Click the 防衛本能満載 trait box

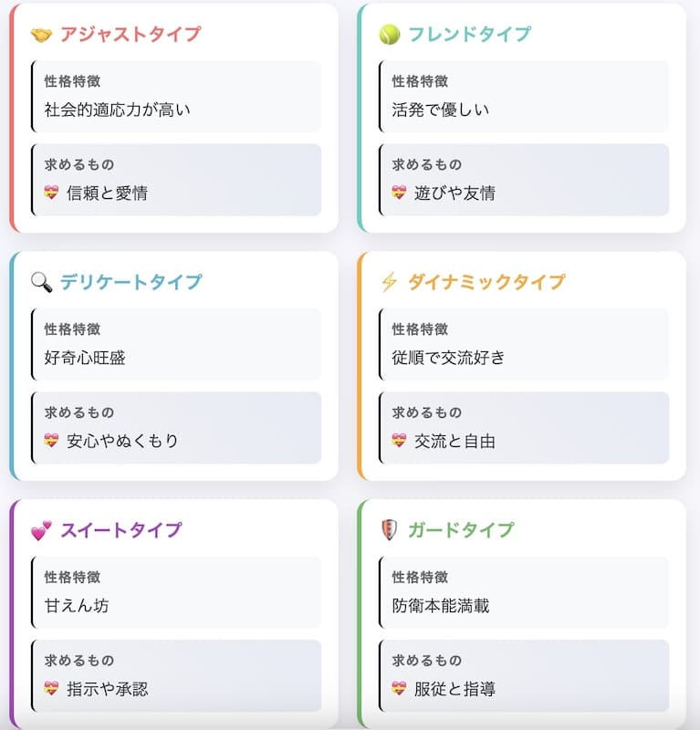[x=524, y=592]
